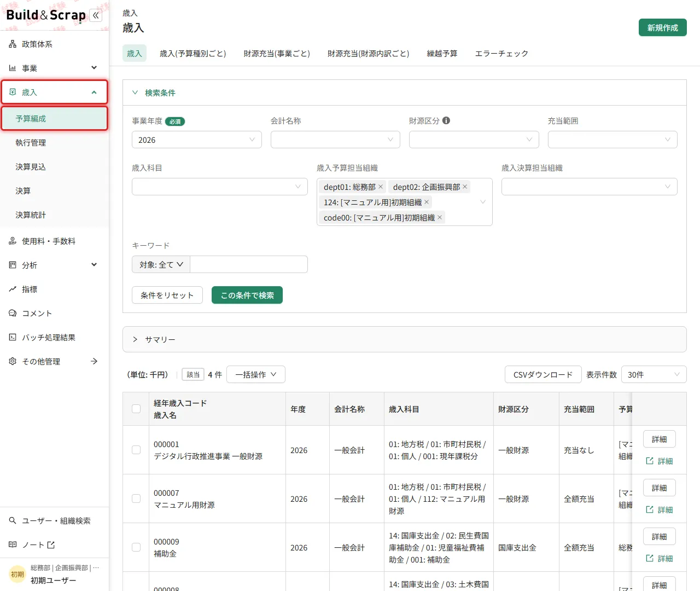The width and height of the screenshot is (700, 591).
Task: Switch to 歳入(予算種別ごと) tab
Action: (193, 54)
